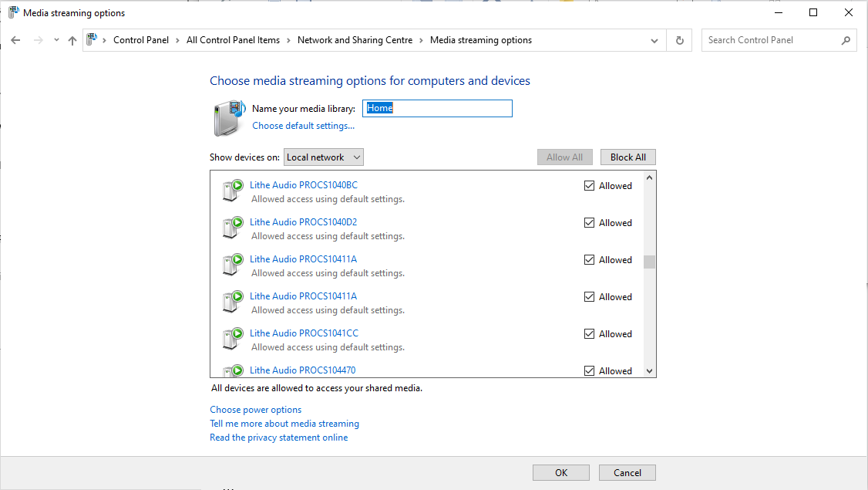Screen dimensions: 868x490
Task: Expand address bar history dropdown
Action: 654,40
